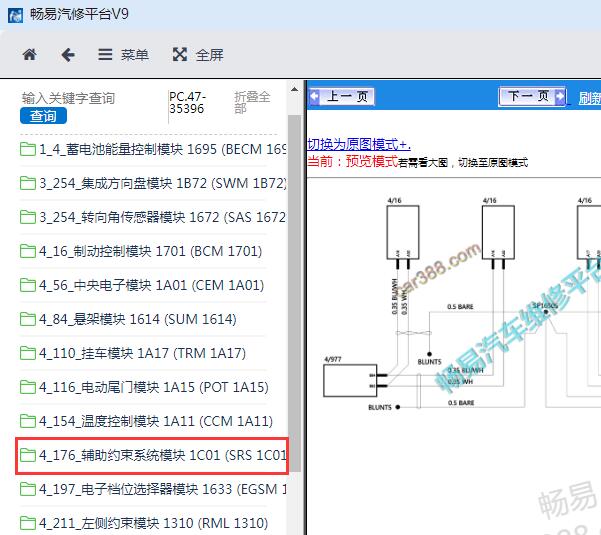Click folder icon of 4_116_电动尾门模块 row
Viewport: 601px width, 535px height.
click(28, 387)
